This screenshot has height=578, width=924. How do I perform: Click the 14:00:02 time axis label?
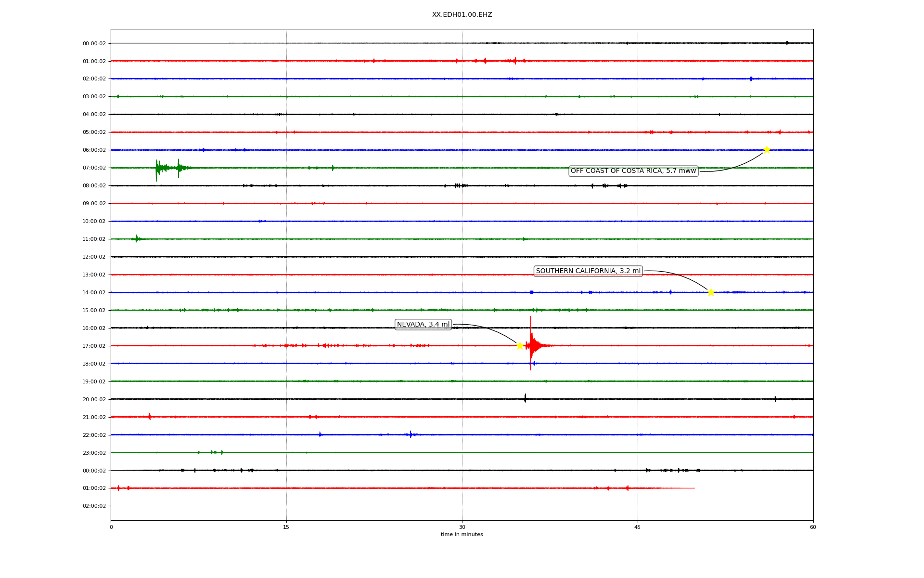pos(94,292)
